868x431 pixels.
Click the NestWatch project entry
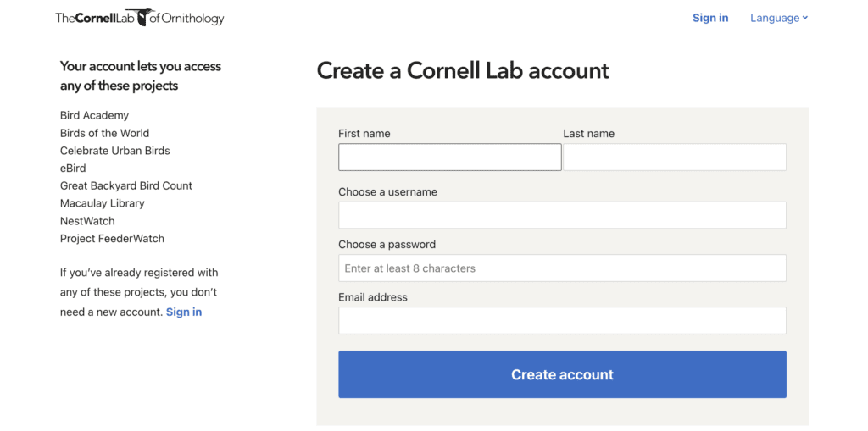(x=87, y=221)
